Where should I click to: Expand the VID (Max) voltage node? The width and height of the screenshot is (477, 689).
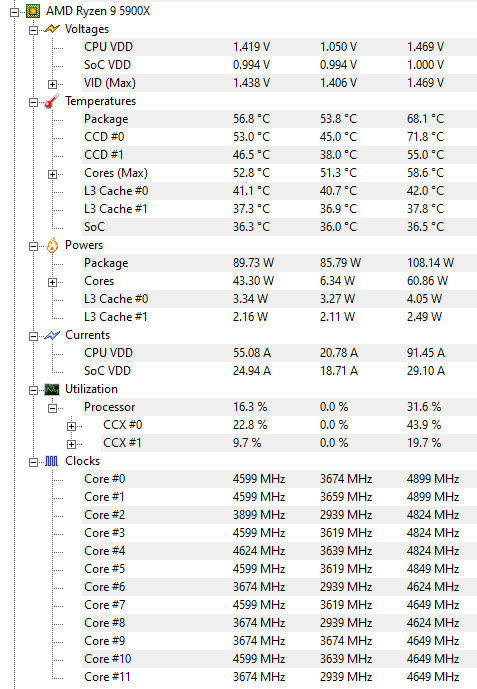(x=52, y=84)
